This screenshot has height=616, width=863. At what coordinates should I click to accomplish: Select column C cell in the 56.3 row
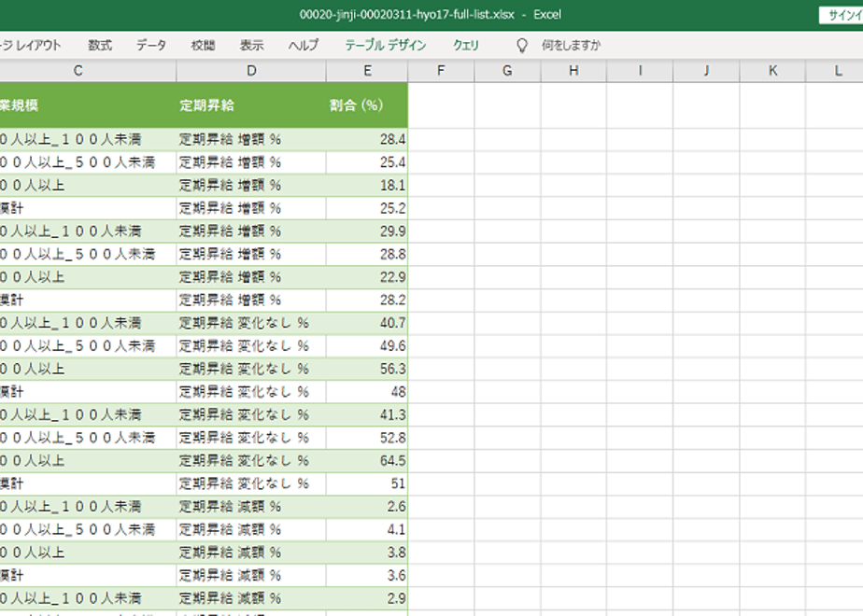88,369
